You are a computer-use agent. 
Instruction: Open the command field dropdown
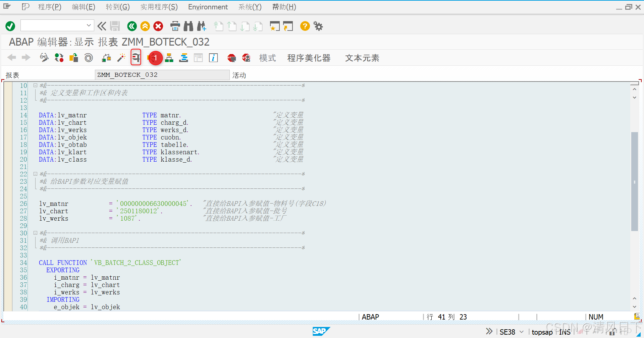(x=89, y=25)
